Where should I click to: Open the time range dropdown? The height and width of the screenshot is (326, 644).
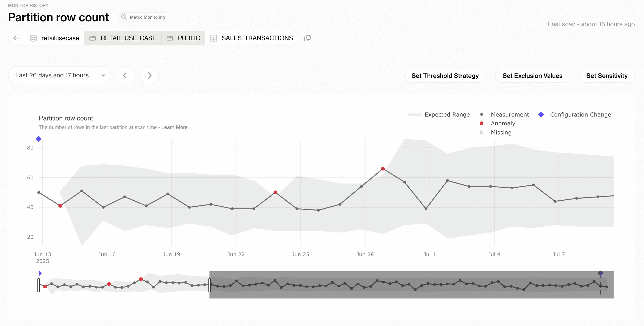pyautogui.click(x=60, y=75)
